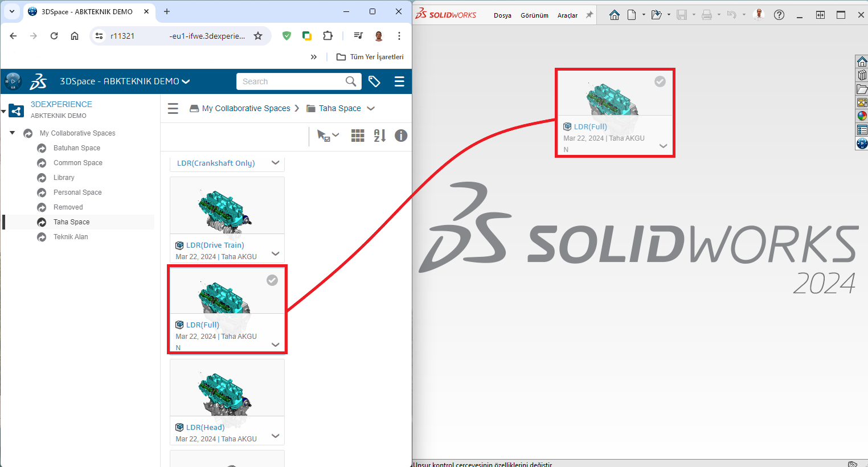This screenshot has height=467, width=868.
Task: Open the Araçlar menu
Action: (x=567, y=15)
